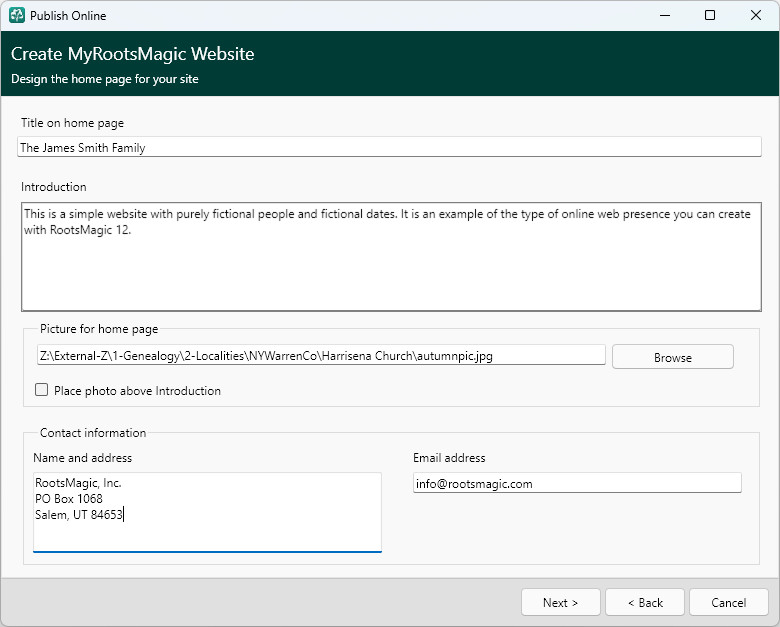Click the 'Picture for home page' group label

click(99, 329)
